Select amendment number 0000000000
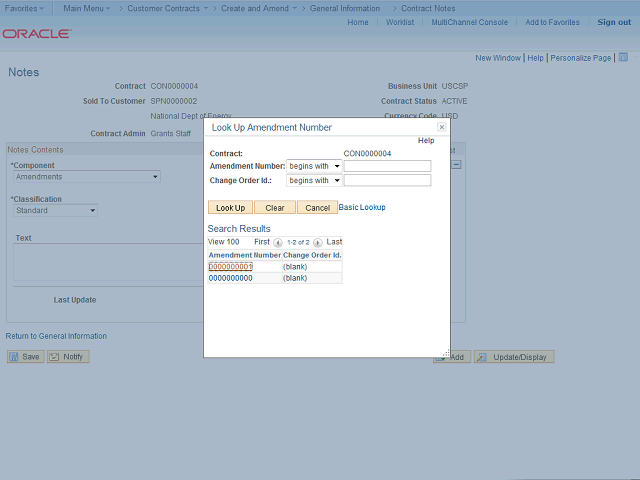 [x=231, y=278]
